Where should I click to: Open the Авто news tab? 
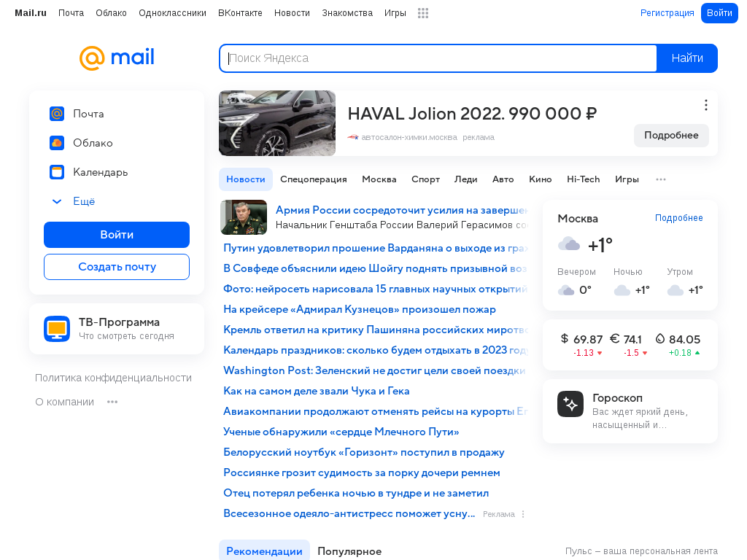pos(503,179)
